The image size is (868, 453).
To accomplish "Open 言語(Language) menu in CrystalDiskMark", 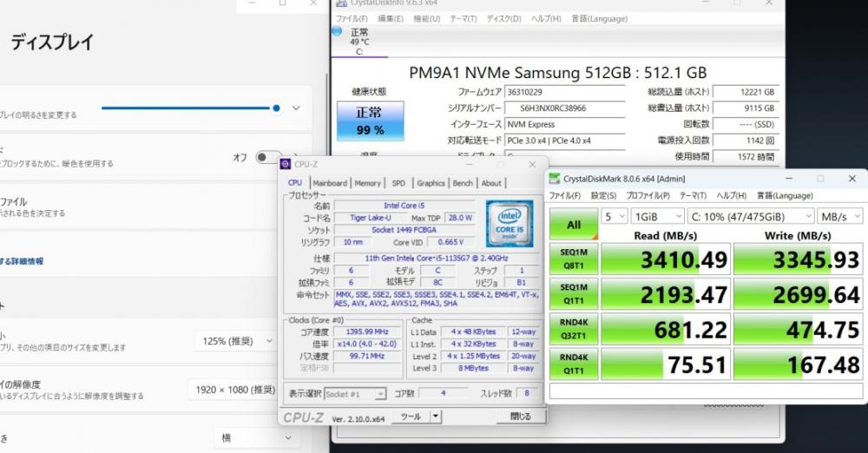I will click(785, 195).
